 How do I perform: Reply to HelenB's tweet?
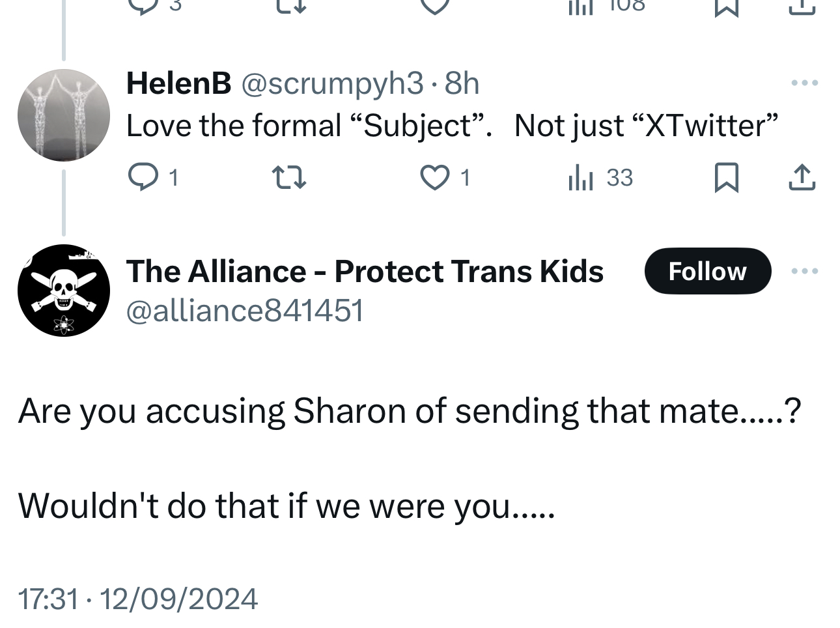coord(141,177)
